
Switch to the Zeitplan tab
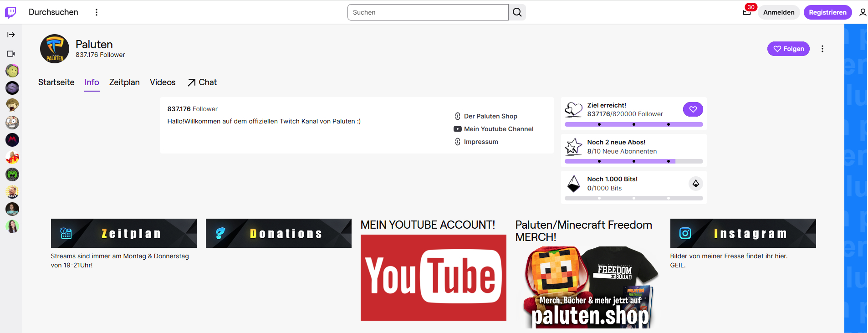pos(124,82)
